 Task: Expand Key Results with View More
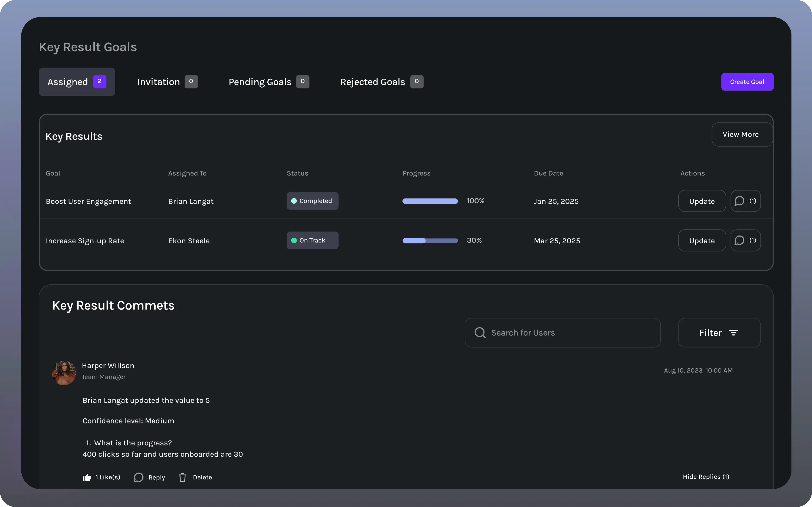click(741, 134)
